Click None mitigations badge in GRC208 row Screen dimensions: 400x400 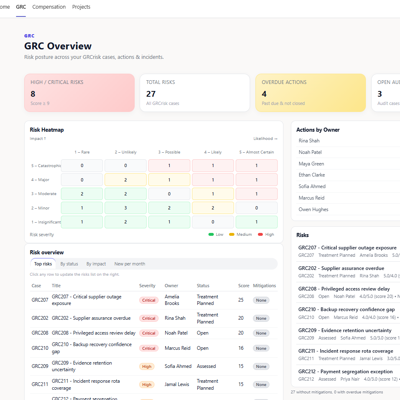[261, 333]
